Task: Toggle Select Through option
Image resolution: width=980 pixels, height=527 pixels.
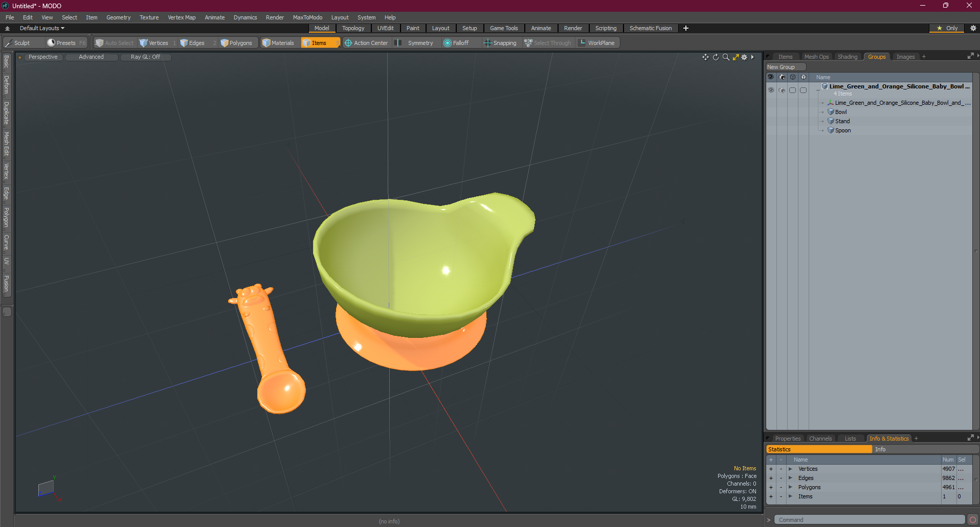Action: (548, 43)
